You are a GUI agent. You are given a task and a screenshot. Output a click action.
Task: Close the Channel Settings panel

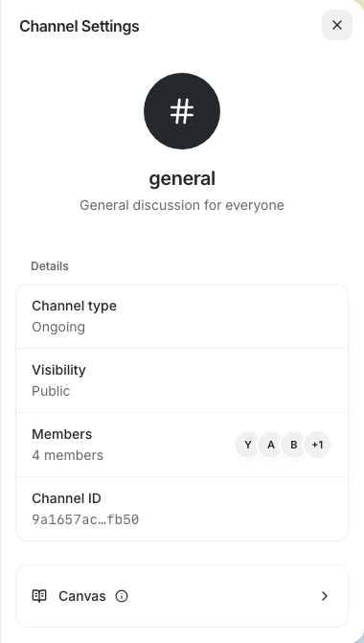(337, 25)
